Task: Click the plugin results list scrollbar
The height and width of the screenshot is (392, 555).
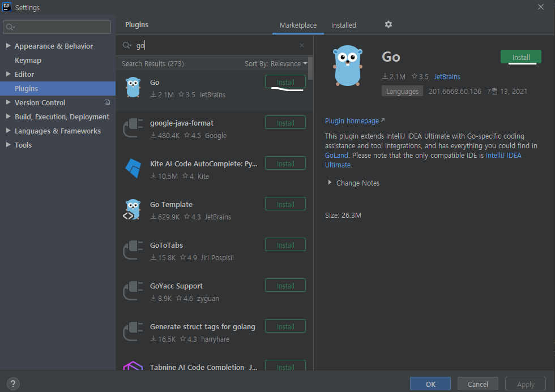Action: 310,68
